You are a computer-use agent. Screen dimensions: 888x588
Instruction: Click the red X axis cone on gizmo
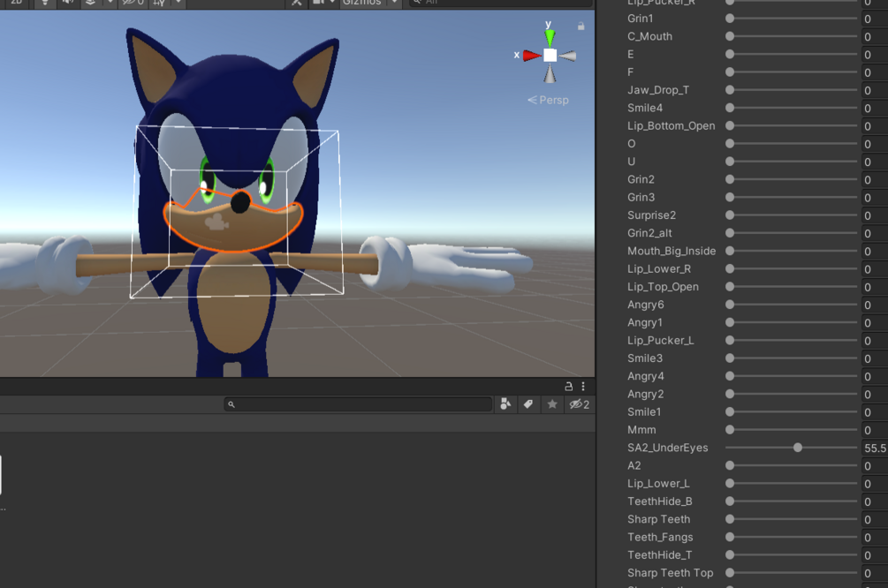pyautogui.click(x=532, y=56)
